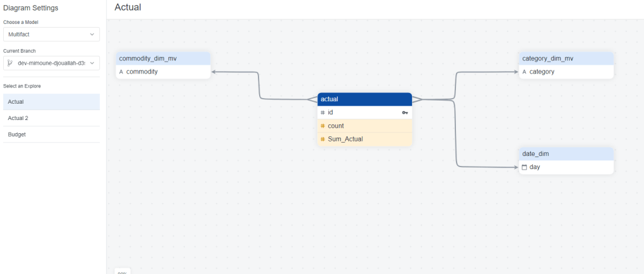This screenshot has height=274, width=644.
Task: Select the Actual 2 explore
Action: tap(51, 118)
